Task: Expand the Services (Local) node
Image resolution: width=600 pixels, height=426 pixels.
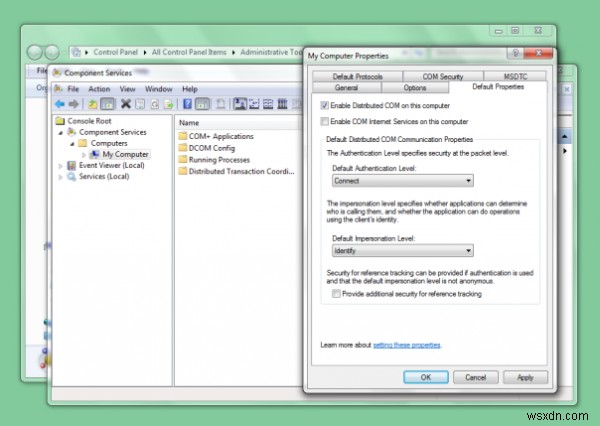Action: click(x=60, y=177)
